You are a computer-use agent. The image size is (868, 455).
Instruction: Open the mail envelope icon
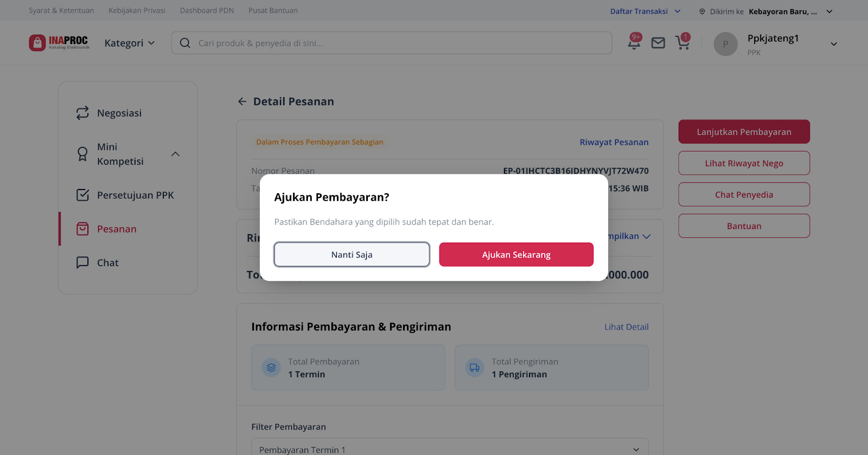pyautogui.click(x=658, y=43)
